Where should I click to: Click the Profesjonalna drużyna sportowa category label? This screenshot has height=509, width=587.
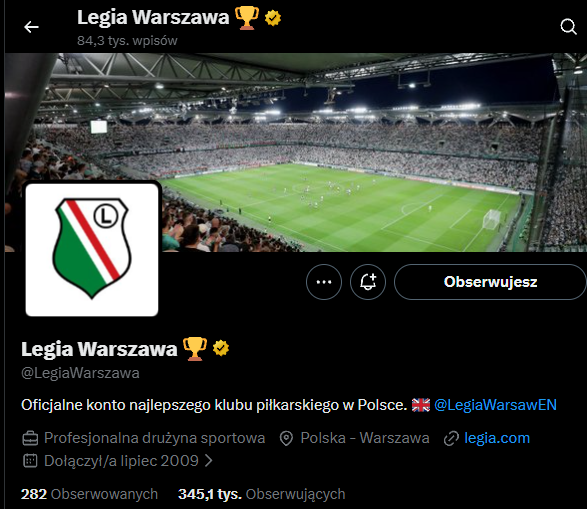click(x=154, y=438)
